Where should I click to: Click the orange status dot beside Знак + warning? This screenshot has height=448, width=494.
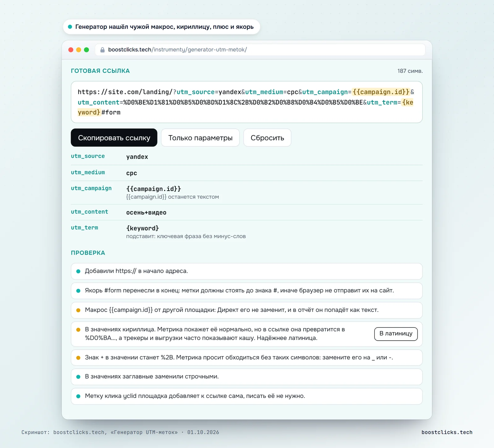coord(78,358)
